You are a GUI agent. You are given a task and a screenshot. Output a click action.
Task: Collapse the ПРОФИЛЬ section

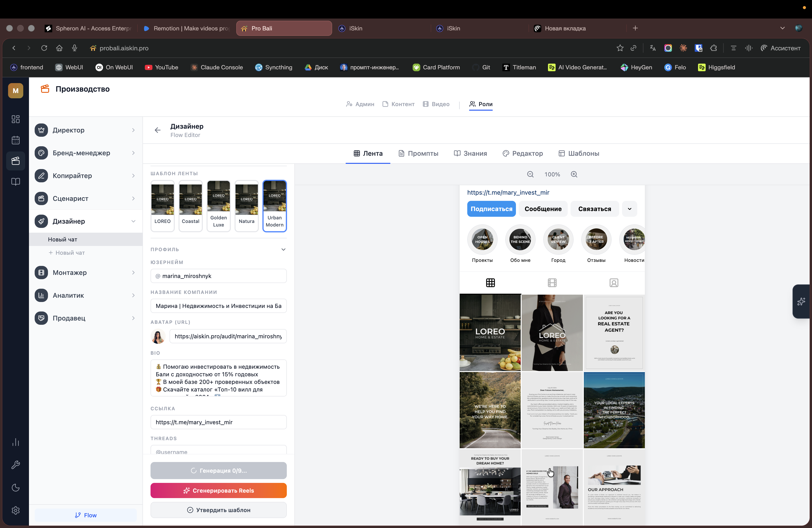(283, 249)
